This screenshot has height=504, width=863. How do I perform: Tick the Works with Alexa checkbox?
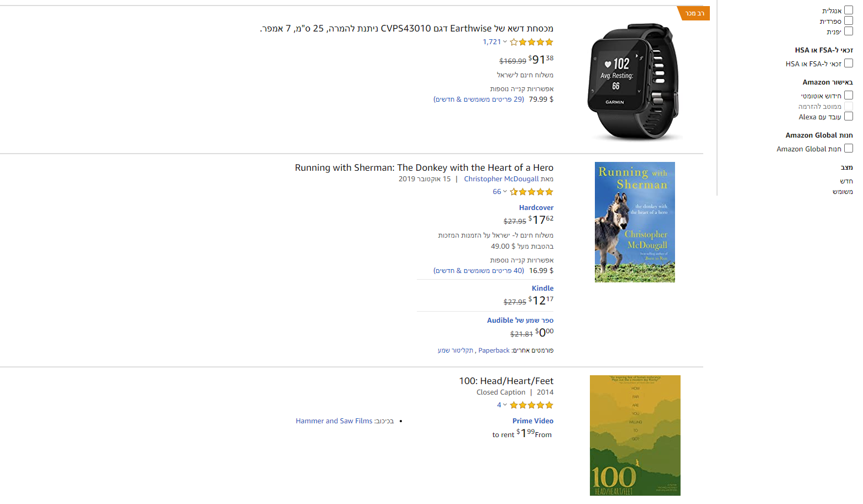[849, 117]
